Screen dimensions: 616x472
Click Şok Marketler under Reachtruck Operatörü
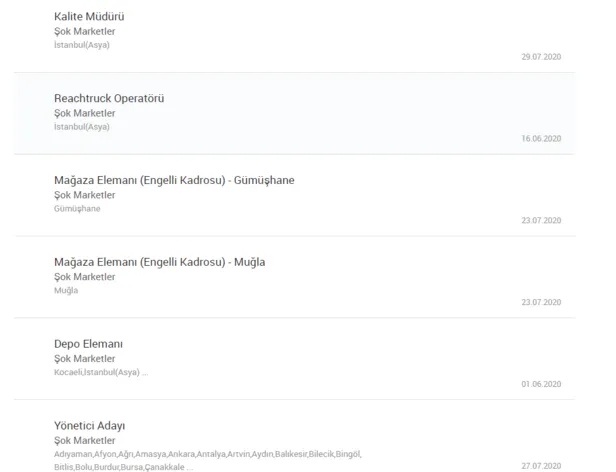click(84, 113)
